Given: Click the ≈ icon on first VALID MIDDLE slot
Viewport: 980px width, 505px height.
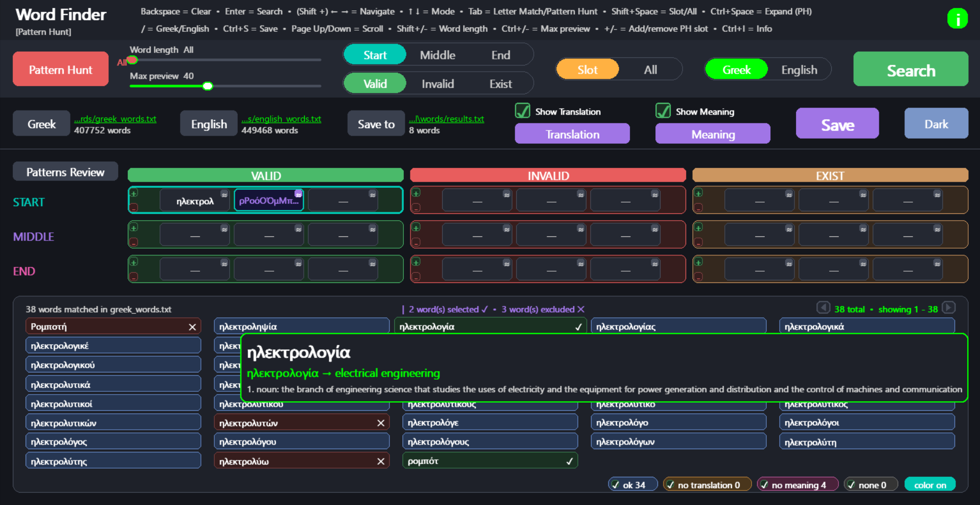Looking at the screenshot, I should [224, 229].
